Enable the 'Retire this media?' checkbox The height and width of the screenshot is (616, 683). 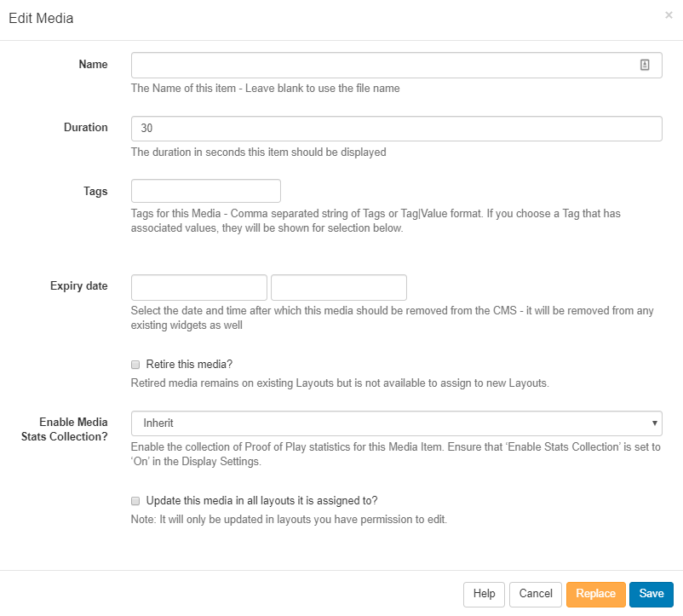click(x=135, y=365)
